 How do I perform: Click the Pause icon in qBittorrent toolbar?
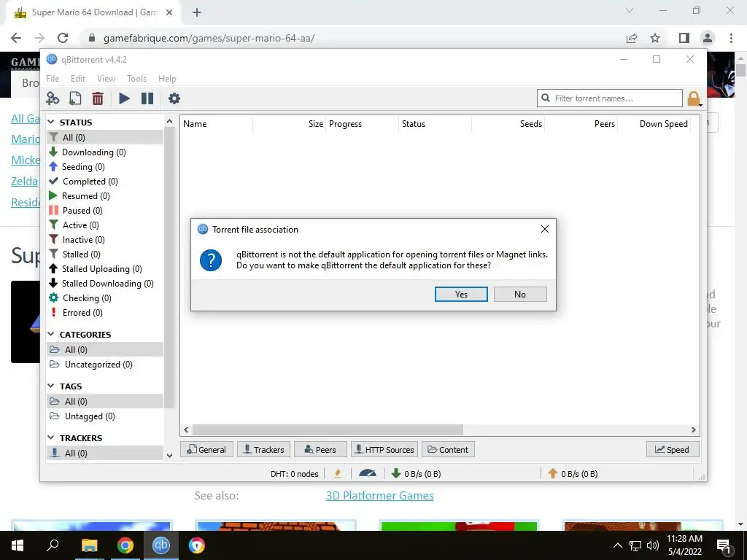[147, 98]
